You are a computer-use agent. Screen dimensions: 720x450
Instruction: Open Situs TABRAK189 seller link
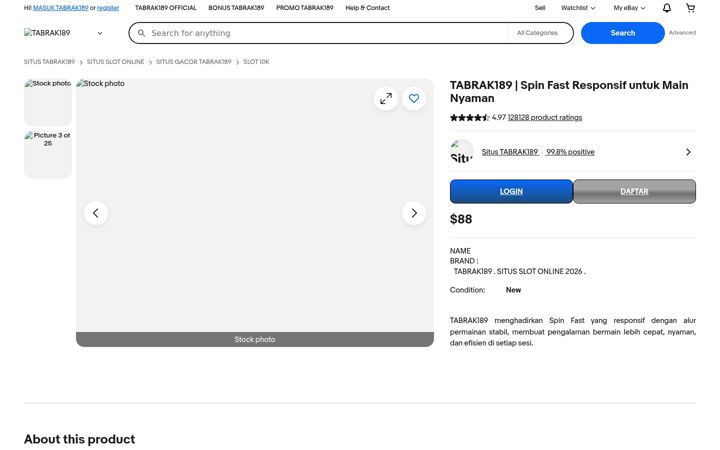click(510, 152)
